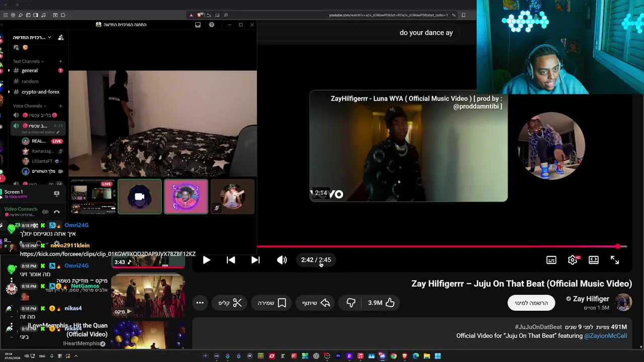Image resolution: width=644 pixels, height=362 pixels.
Task: Open the @ZayionMcCall mention link
Action: coord(605,336)
